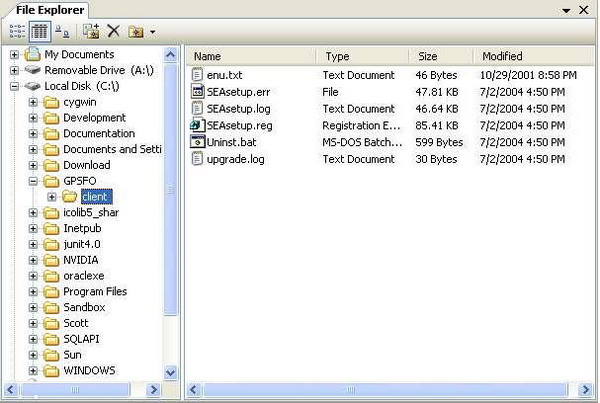Click the Inetpub folder icon

coord(51,229)
